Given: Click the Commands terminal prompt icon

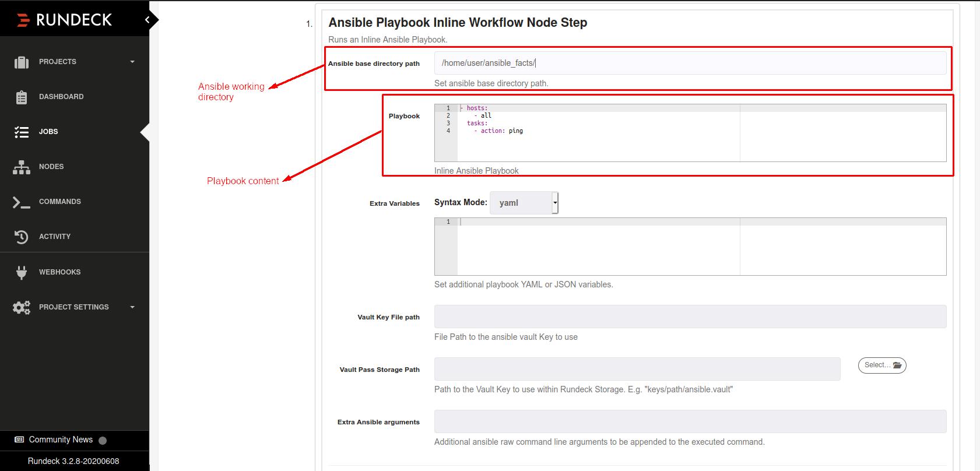Looking at the screenshot, I should (x=22, y=202).
